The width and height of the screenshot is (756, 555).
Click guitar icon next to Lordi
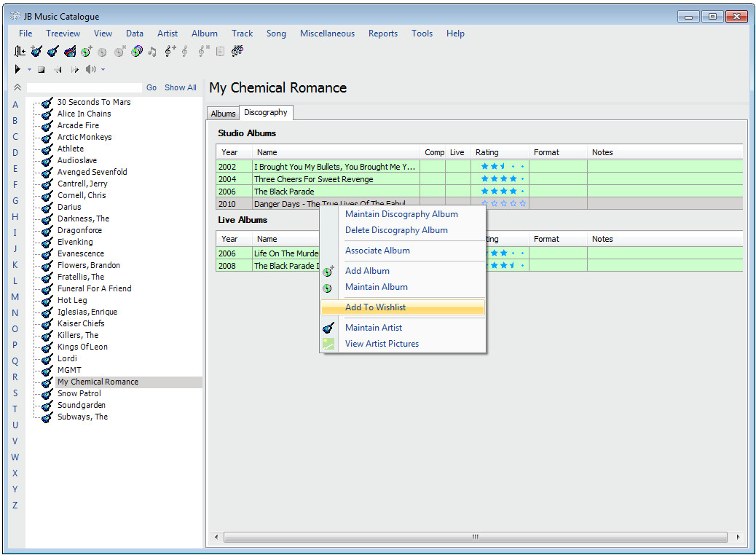[x=47, y=359]
